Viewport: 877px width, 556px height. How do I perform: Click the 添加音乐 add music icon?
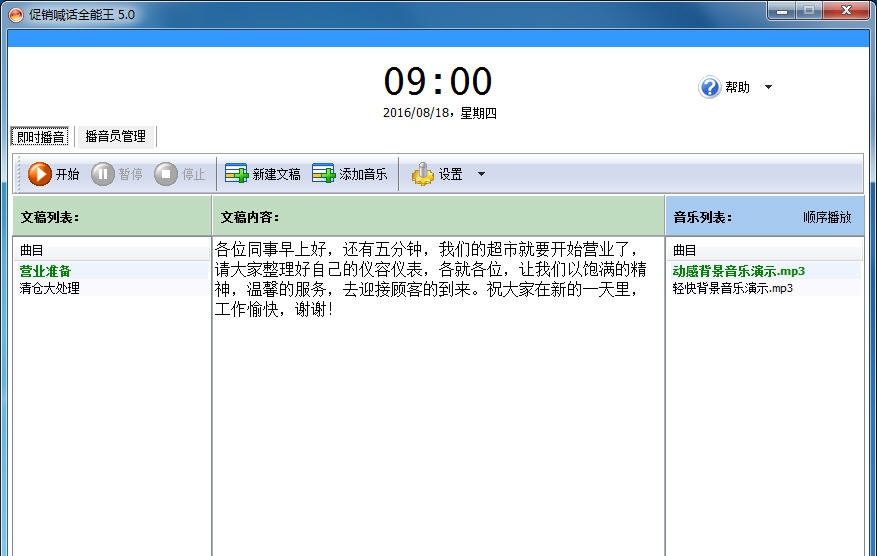(323, 174)
